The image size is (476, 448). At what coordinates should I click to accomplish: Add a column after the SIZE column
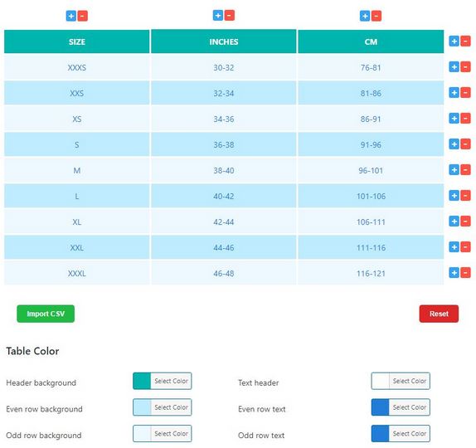pos(70,16)
